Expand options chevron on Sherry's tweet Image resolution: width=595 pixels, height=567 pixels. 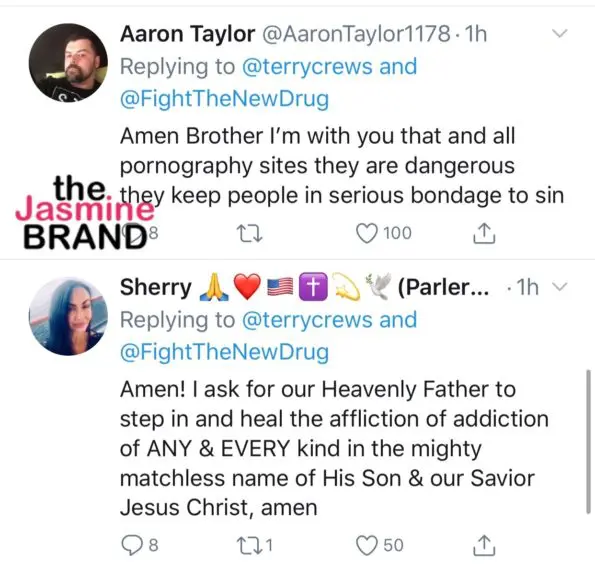559,287
